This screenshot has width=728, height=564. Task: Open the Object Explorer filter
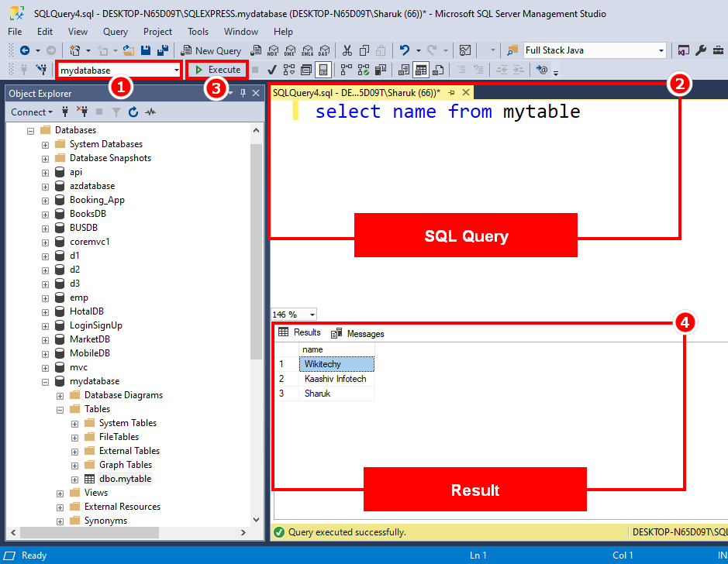coord(115,112)
